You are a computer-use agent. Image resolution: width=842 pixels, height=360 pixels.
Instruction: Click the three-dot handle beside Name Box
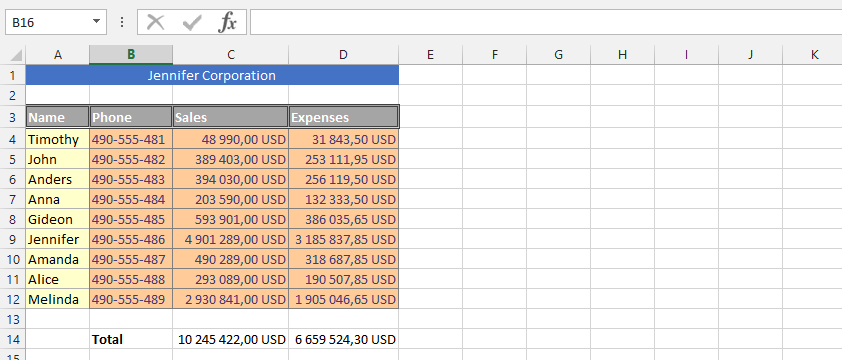click(x=122, y=22)
